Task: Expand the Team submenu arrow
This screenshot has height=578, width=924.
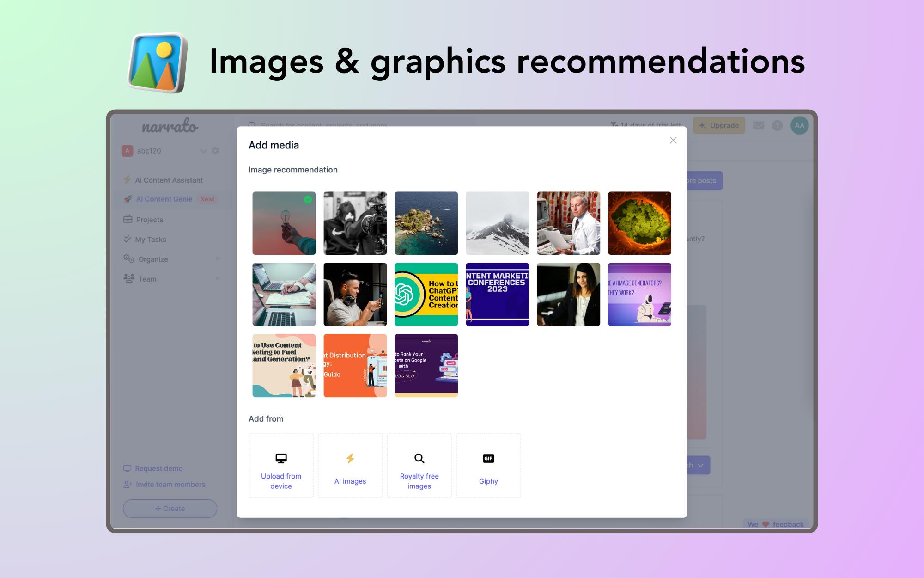Action: pyautogui.click(x=218, y=279)
